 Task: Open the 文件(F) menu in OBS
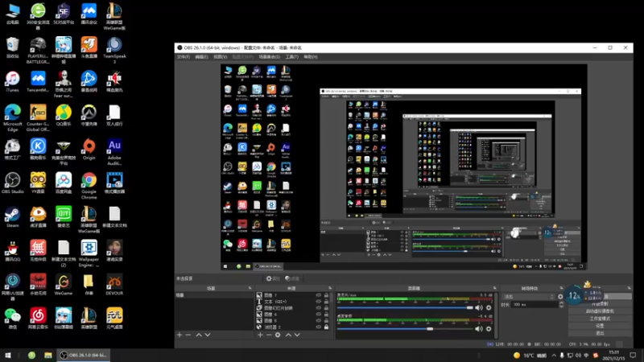coord(184,56)
